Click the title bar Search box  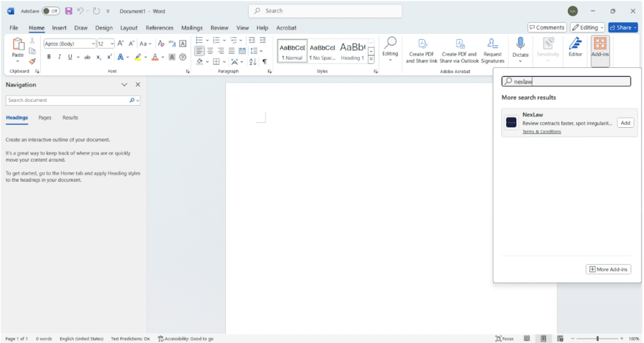pyautogui.click(x=325, y=11)
